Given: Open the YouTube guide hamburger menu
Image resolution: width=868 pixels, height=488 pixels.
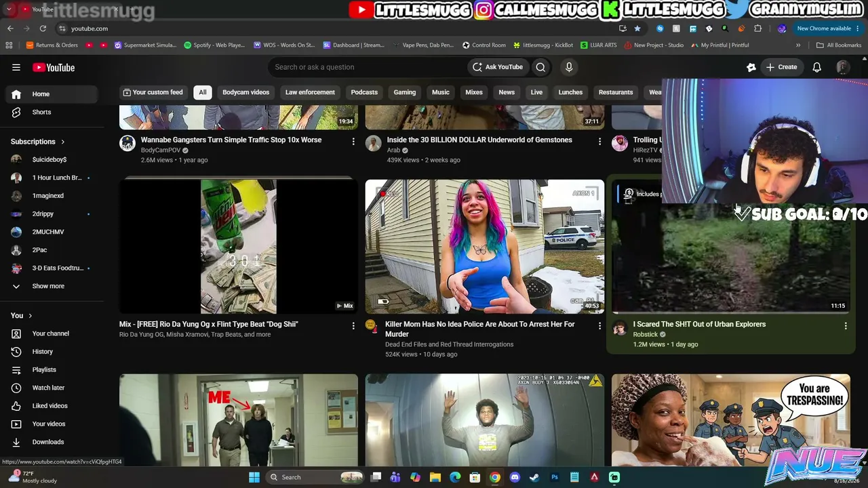Looking at the screenshot, I should (x=16, y=67).
